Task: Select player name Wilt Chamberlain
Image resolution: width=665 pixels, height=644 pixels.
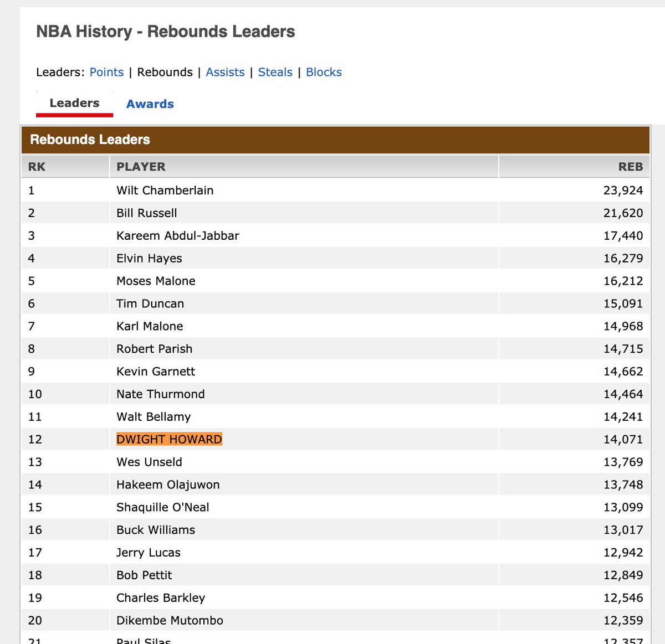Action: pos(165,190)
